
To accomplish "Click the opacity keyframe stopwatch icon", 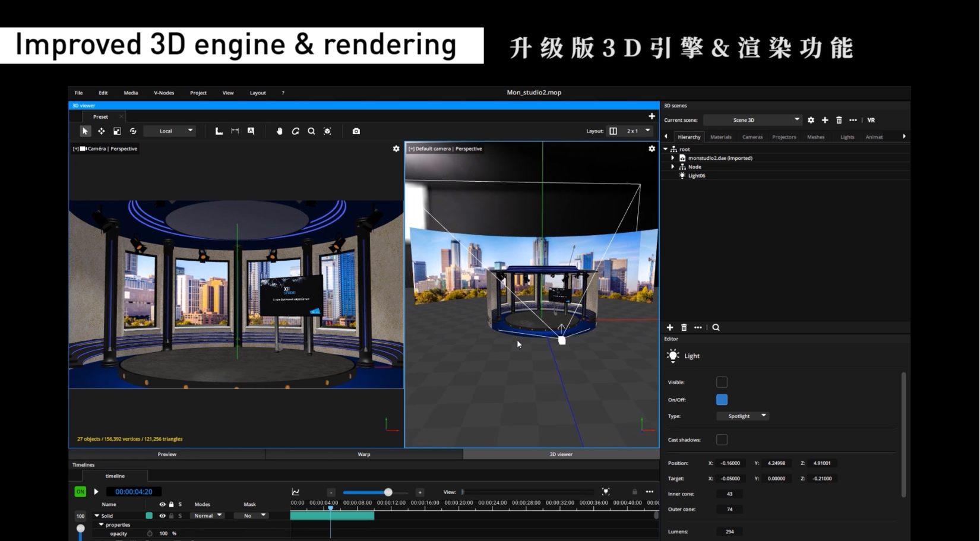I will pos(150,533).
